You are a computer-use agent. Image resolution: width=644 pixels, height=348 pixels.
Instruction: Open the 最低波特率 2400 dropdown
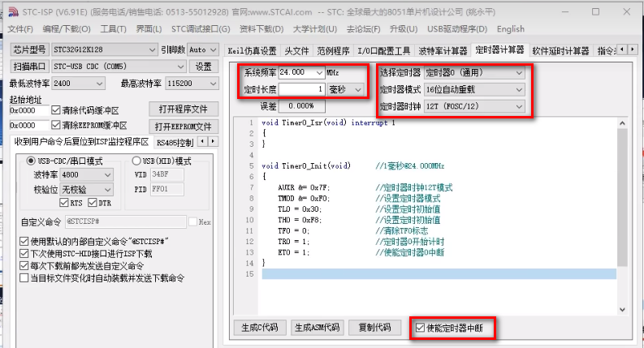click(x=79, y=84)
